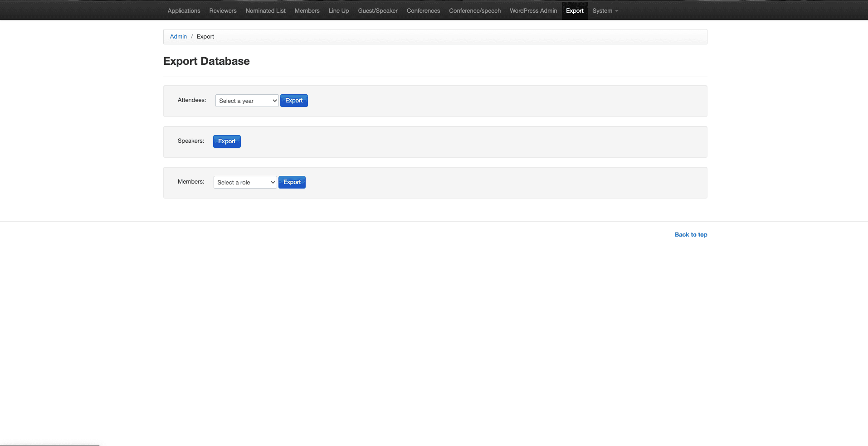Image resolution: width=868 pixels, height=446 pixels.
Task: Click Export in the Speakers row
Action: 227,141
